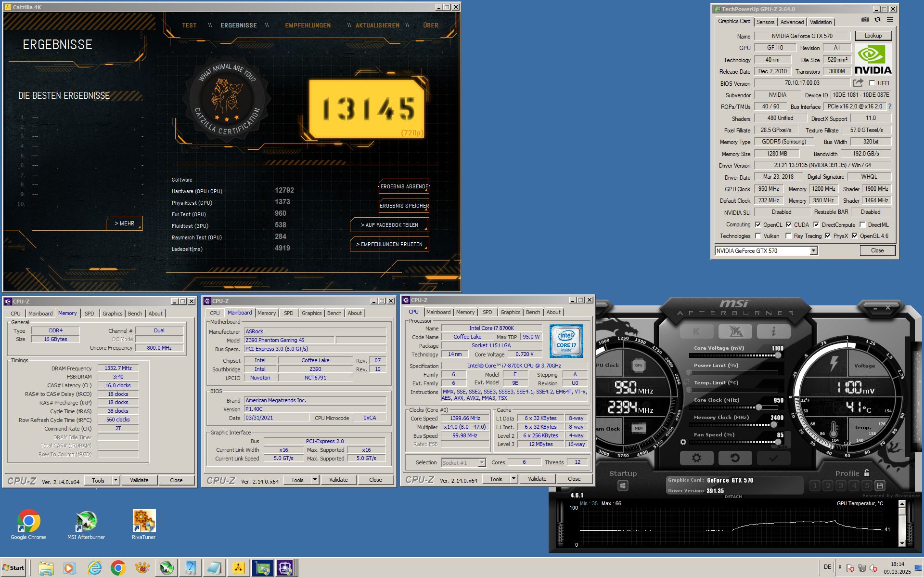Open Afterburner settings gear button

(696, 458)
